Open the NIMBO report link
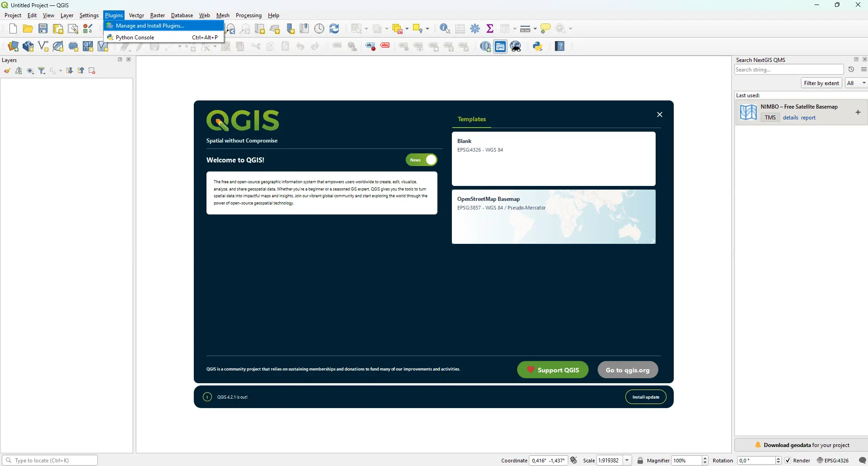This screenshot has width=868, height=466. click(x=808, y=118)
